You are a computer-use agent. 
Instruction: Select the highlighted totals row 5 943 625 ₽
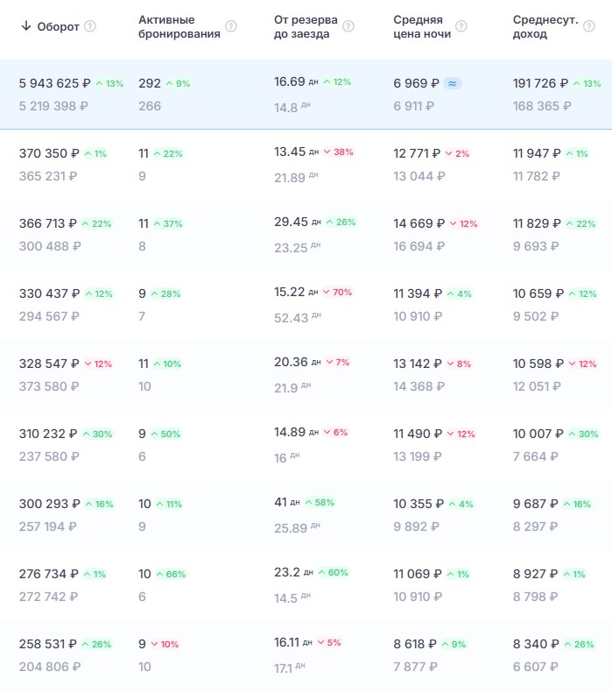pos(306,95)
